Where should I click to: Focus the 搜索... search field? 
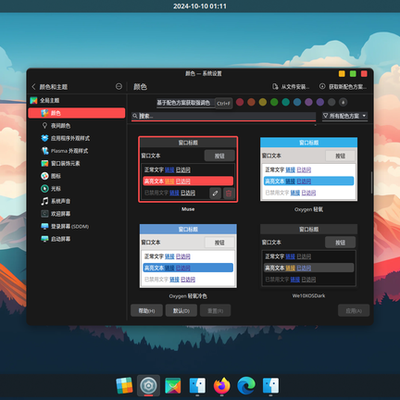[x=223, y=116]
